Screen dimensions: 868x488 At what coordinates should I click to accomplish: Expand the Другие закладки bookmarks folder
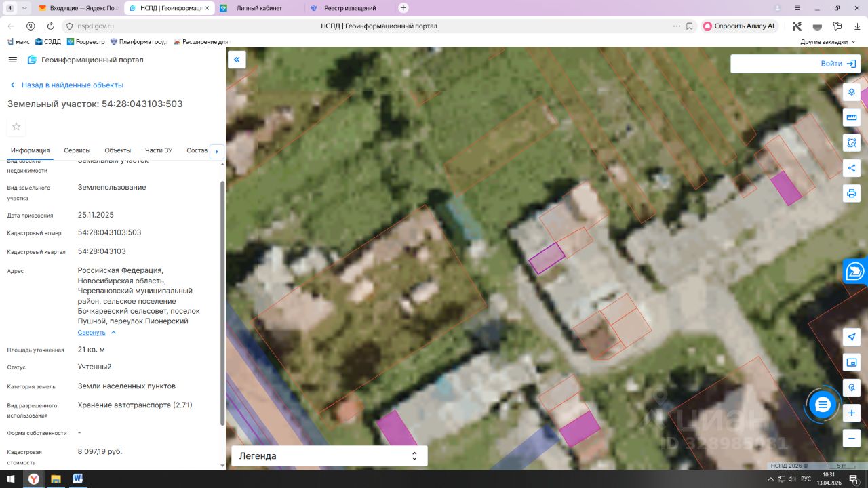[828, 42]
